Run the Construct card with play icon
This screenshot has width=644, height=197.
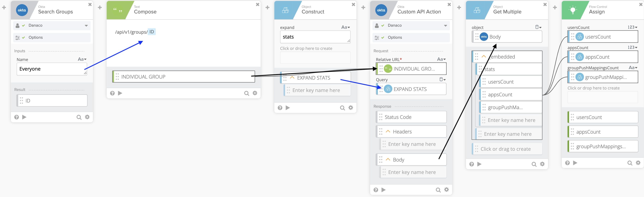click(288, 108)
